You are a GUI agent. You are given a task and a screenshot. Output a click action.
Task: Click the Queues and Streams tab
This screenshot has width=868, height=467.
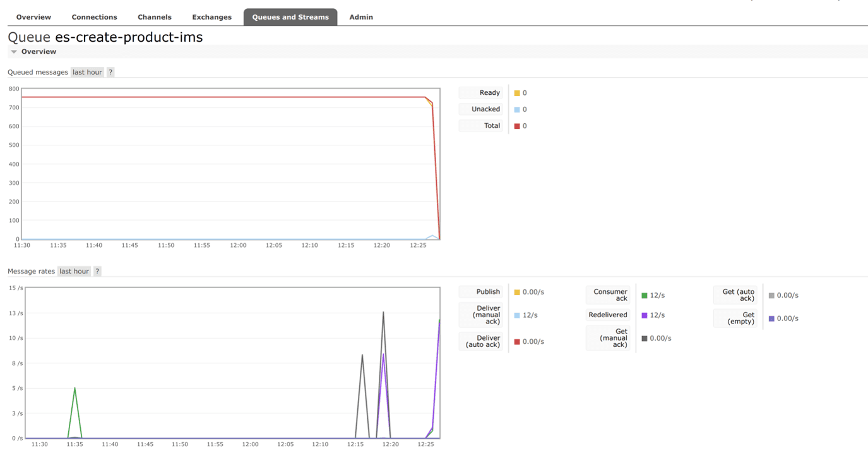290,17
